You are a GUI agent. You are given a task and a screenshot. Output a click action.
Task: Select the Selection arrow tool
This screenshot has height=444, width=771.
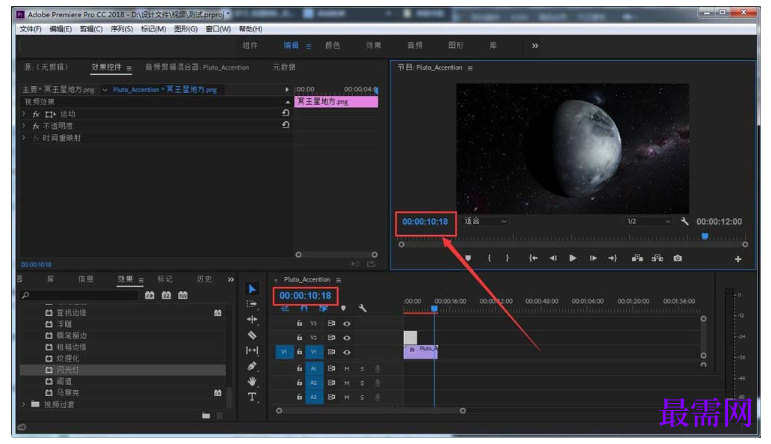pos(252,289)
